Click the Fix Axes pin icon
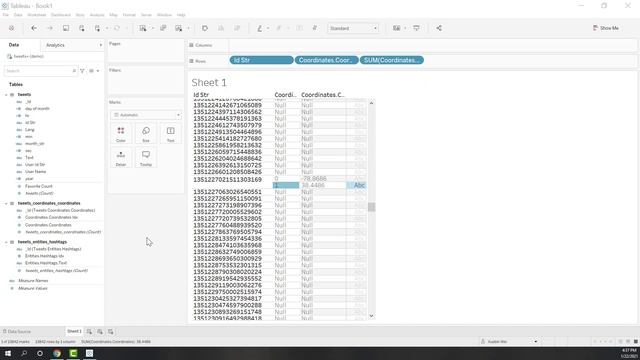 point(315,28)
